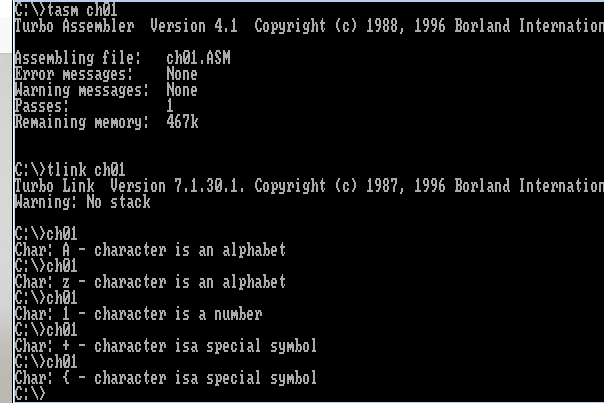Click the 'tasm ch01' command line
Viewport: 604px width, 403px height.
click(60, 9)
